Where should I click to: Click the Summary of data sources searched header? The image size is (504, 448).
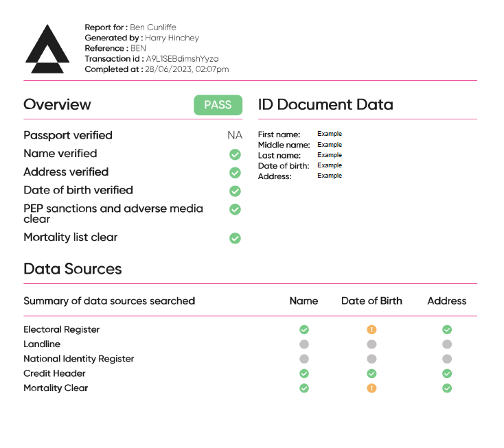coord(109,301)
